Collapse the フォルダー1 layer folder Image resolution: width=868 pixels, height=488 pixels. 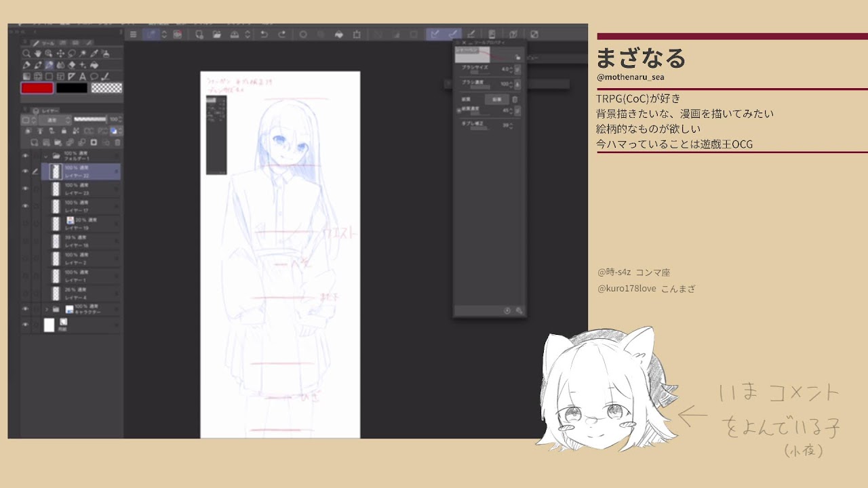tap(46, 155)
